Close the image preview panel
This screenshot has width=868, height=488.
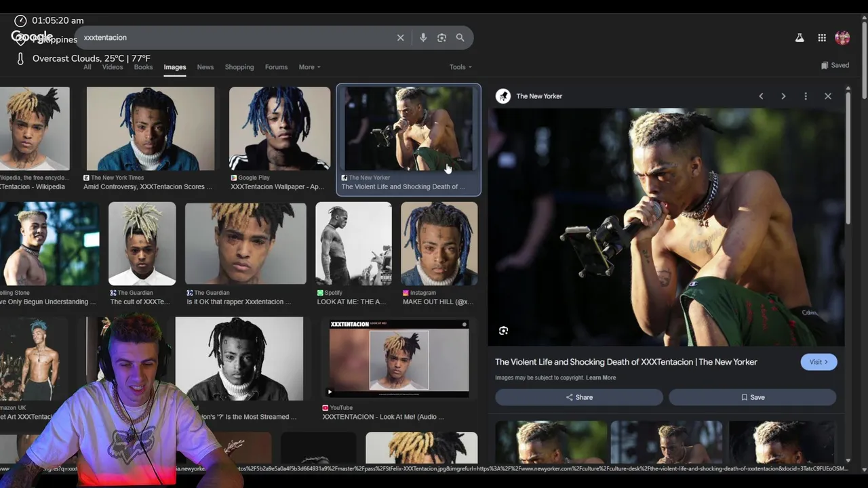828,96
